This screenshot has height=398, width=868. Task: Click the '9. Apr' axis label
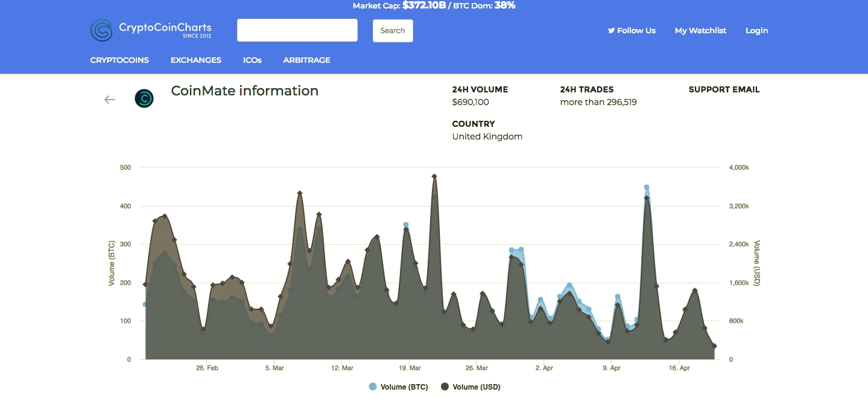(612, 368)
